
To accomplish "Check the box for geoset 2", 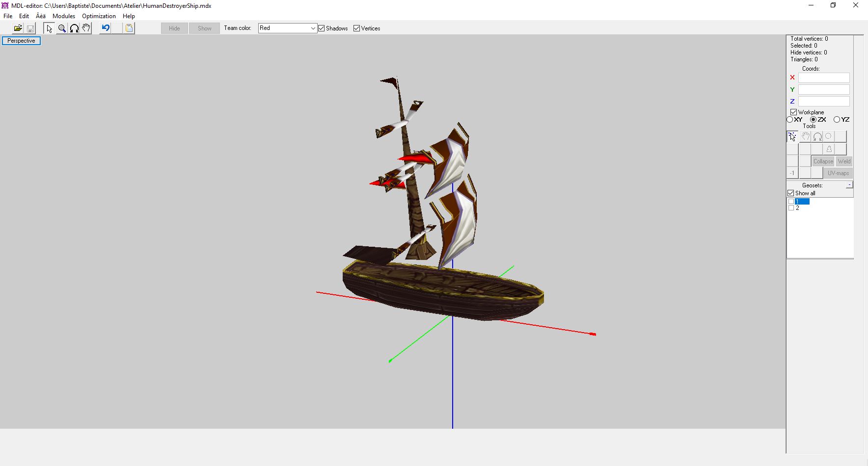I will tap(791, 208).
